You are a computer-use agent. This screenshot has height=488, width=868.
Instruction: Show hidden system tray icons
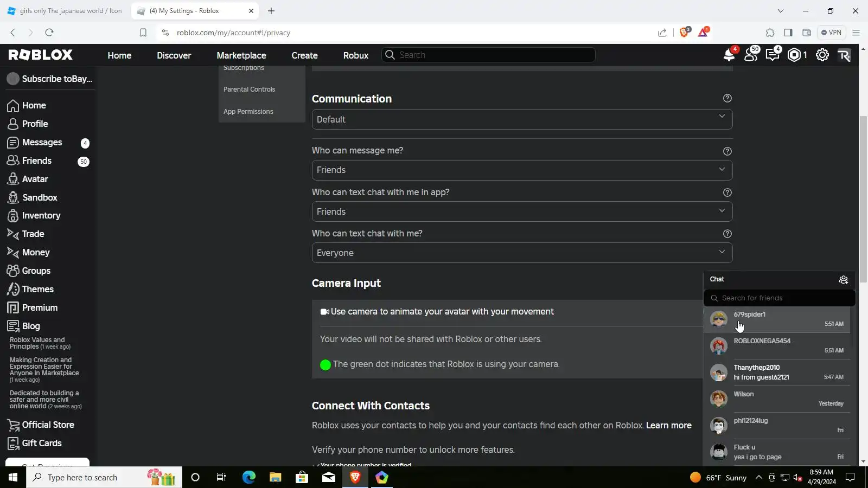[x=758, y=477]
